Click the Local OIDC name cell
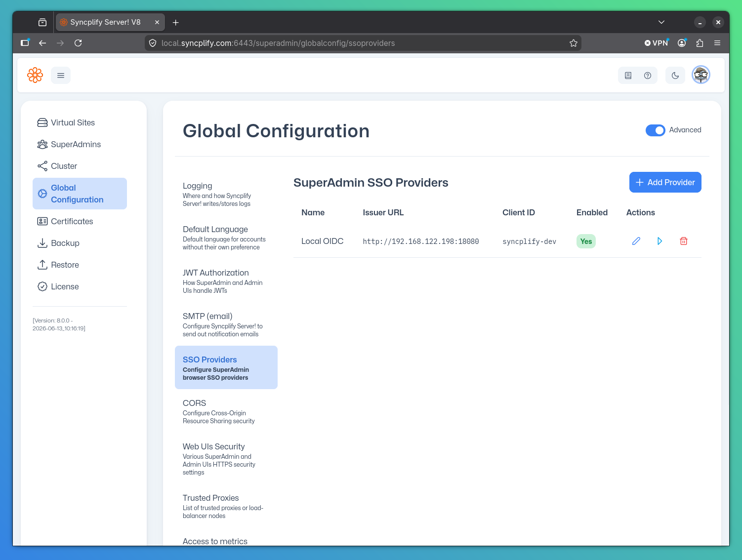This screenshot has width=742, height=560. pyautogui.click(x=322, y=241)
